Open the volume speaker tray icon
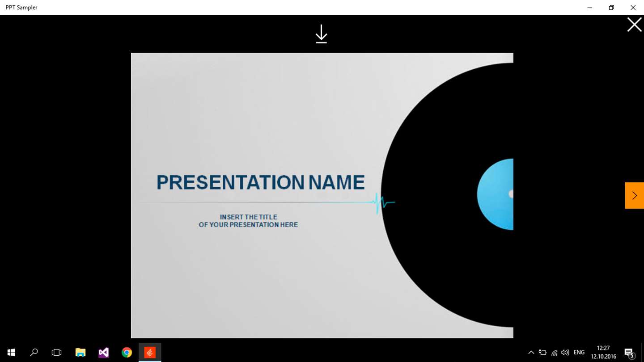Image resolution: width=644 pixels, height=362 pixels. click(565, 353)
